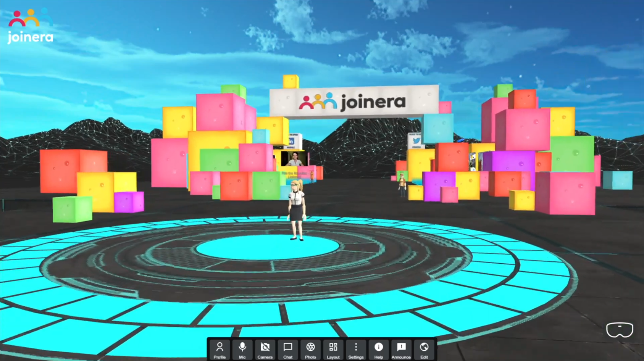The width and height of the screenshot is (644, 361).
Task: Select the distant avatar near the right cubes
Action: [402, 184]
